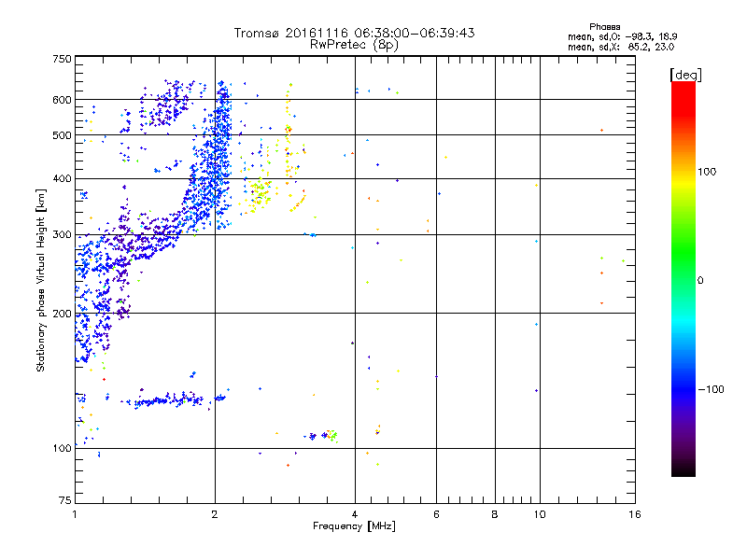
Task: Click the '750' height tick label
Action: pyautogui.click(x=62, y=59)
